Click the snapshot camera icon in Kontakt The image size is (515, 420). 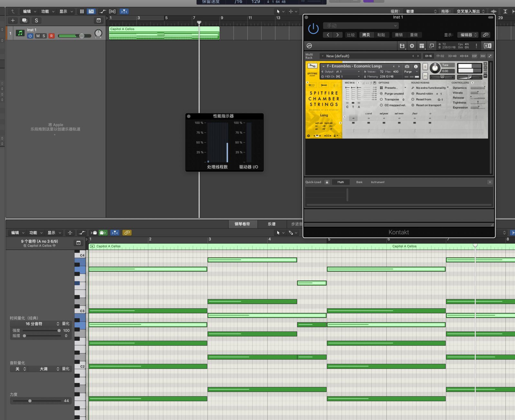click(407, 66)
